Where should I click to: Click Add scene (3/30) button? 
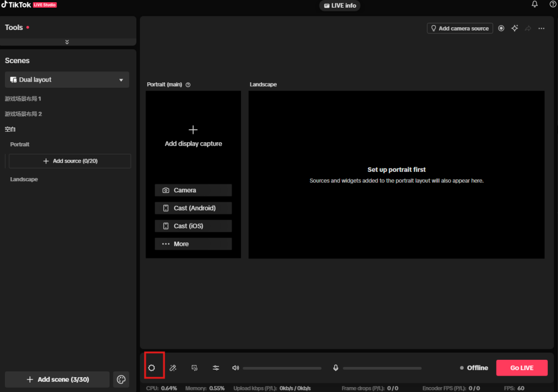click(57, 379)
